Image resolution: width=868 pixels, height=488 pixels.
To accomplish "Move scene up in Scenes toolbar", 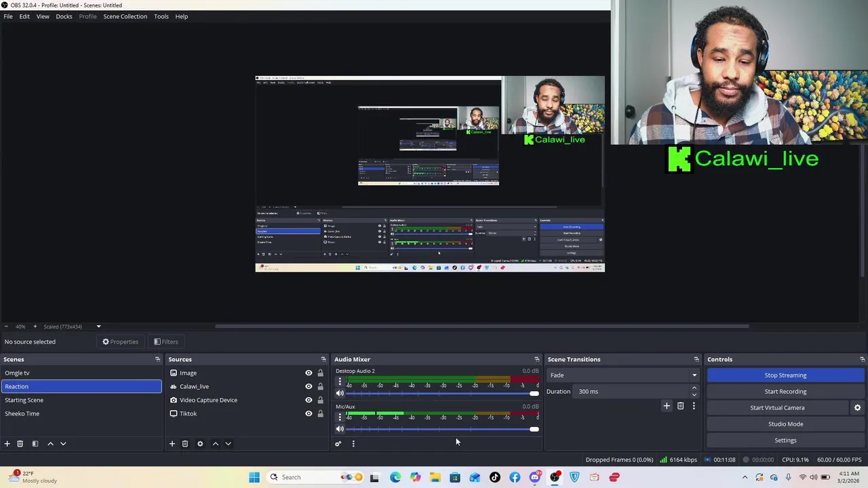I will [x=50, y=444].
